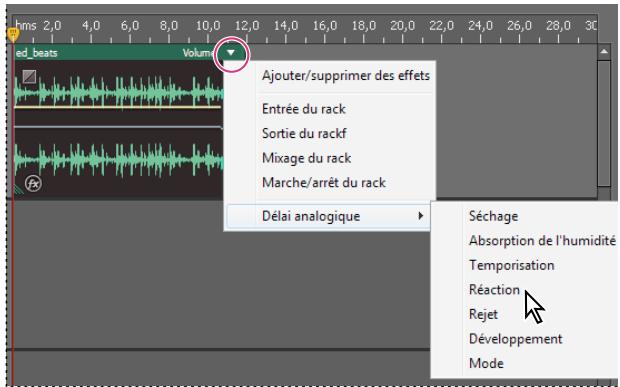This screenshot has height=387, width=620.
Task: Click the Volume label on clip header
Action: (198, 53)
